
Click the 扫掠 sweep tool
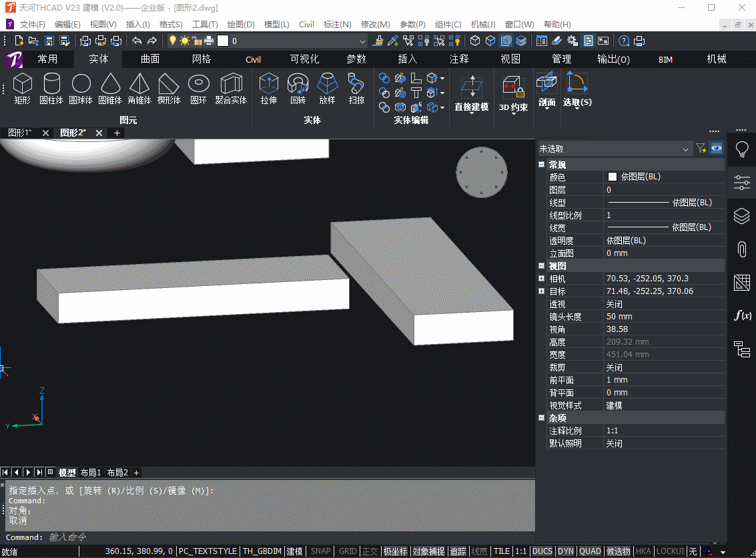[x=356, y=88]
